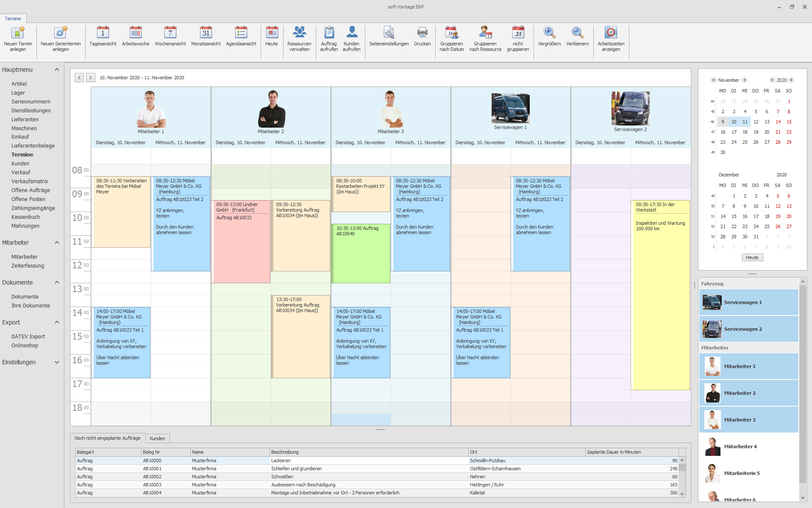The image size is (812, 508).
Task: Click the Ressourcen verwalten icon
Action: click(x=299, y=39)
